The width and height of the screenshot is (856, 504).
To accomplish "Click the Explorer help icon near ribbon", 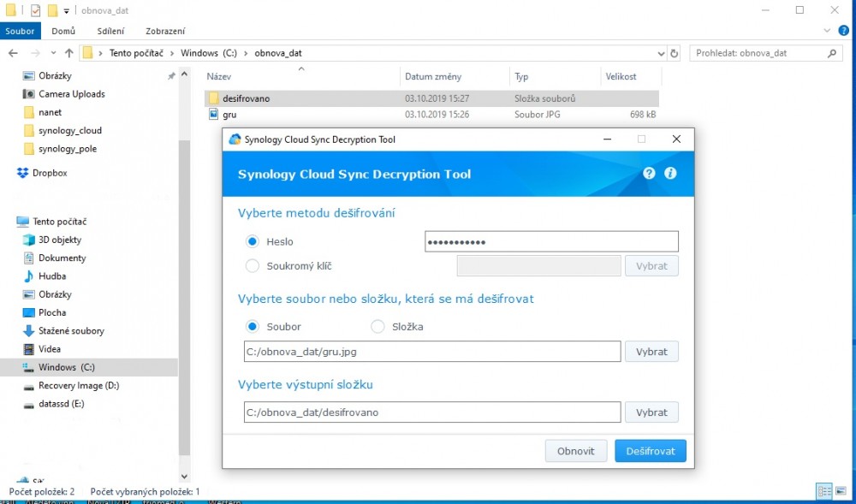I will point(843,31).
